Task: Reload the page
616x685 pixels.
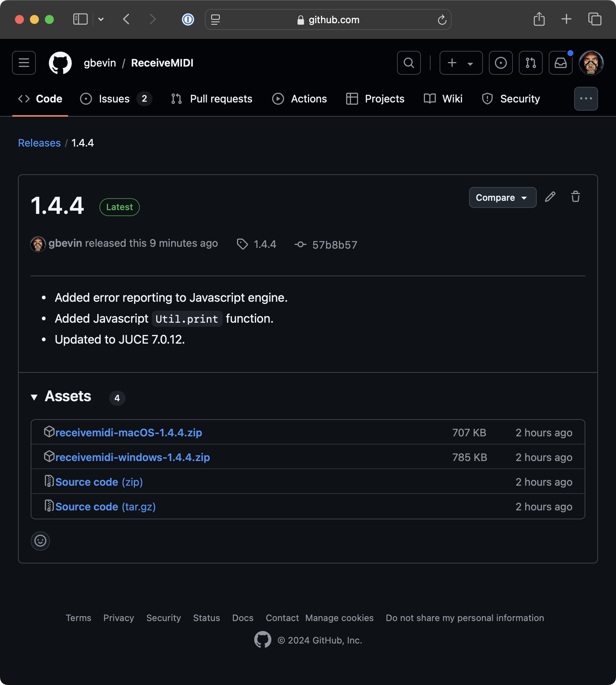Action: click(442, 19)
